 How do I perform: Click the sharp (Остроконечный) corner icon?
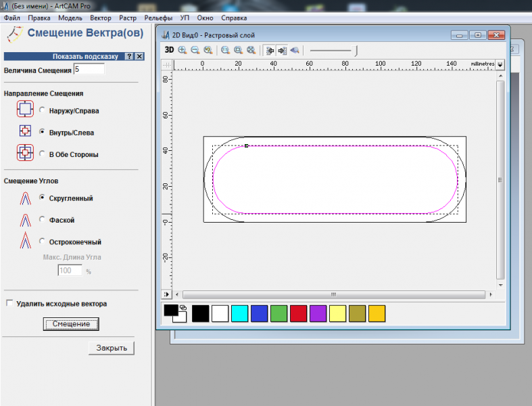26,240
